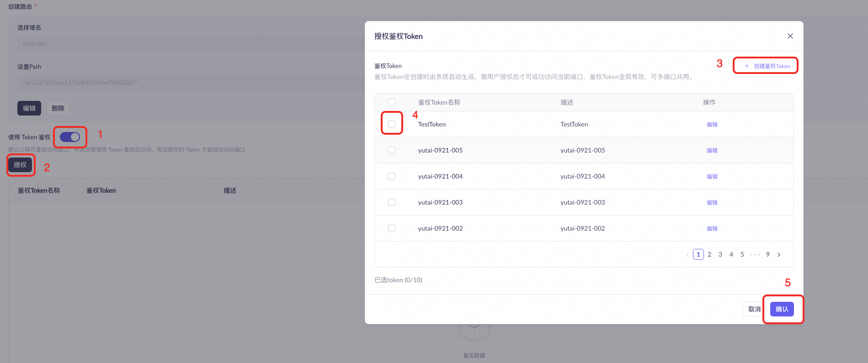Open 编辑 for yutai-0921-005
This screenshot has width=868, height=363.
point(712,150)
